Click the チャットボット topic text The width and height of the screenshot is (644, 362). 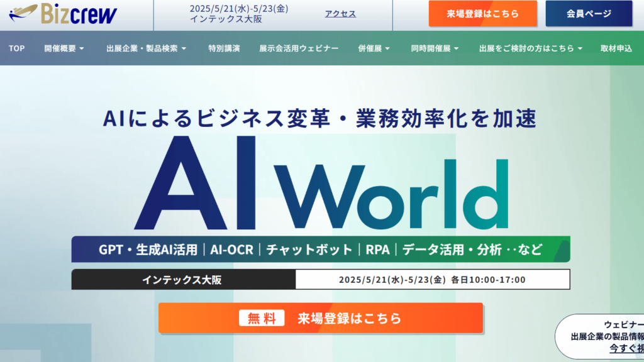click(309, 250)
